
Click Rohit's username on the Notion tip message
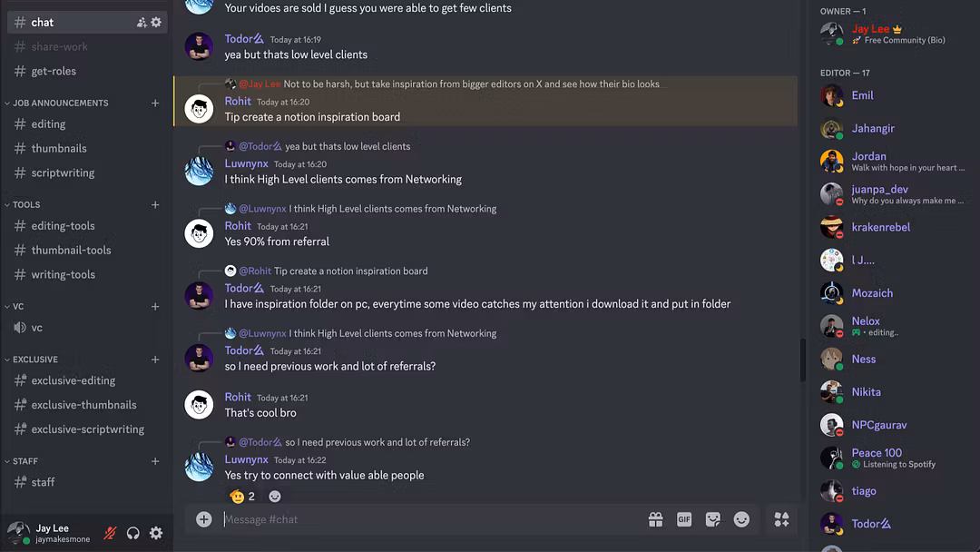(238, 101)
